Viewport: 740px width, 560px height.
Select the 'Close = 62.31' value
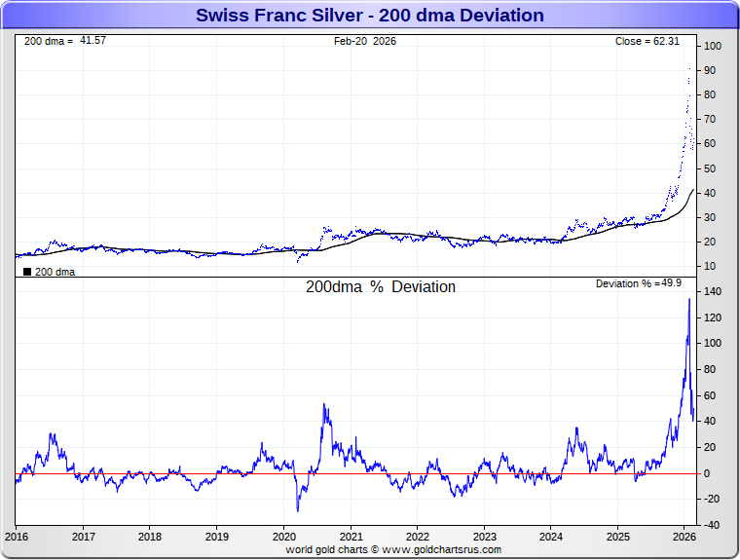[647, 41]
